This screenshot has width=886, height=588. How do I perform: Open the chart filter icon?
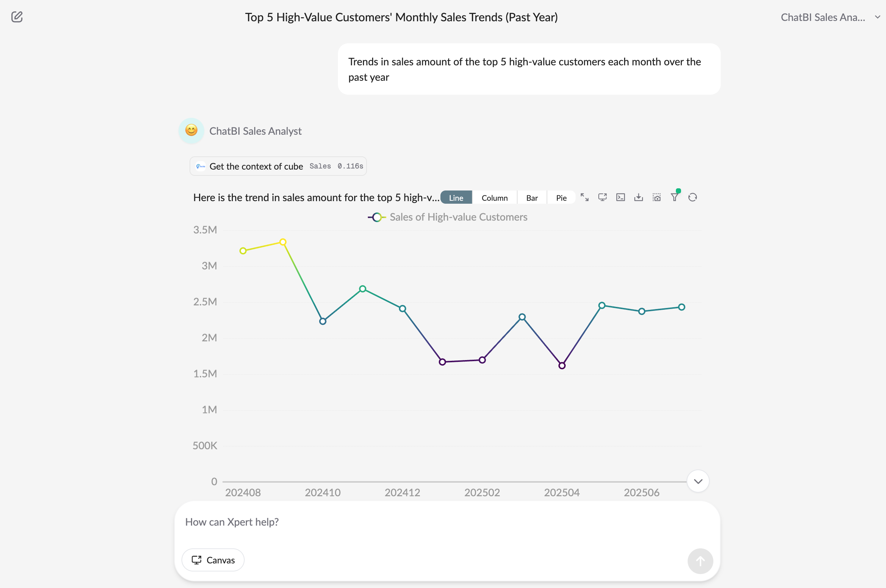pos(674,197)
